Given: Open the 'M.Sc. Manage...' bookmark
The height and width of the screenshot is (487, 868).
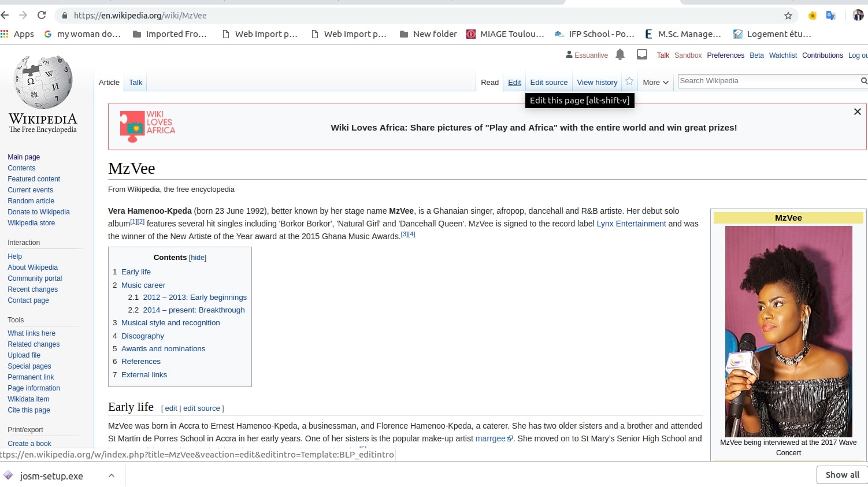Looking at the screenshot, I should point(683,34).
